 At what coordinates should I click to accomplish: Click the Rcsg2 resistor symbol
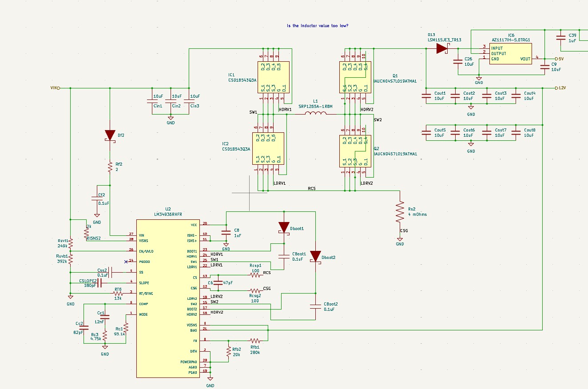click(255, 291)
